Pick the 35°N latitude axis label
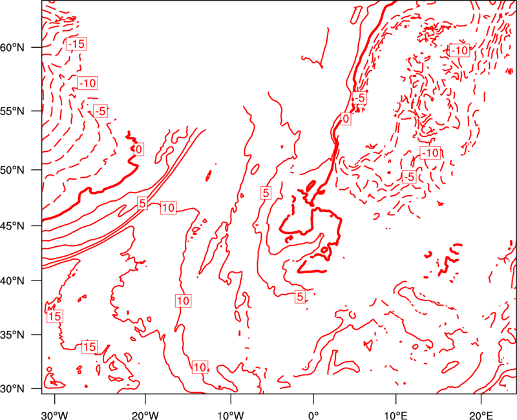Image resolution: width=517 pixels, height=420 pixels. [12, 335]
